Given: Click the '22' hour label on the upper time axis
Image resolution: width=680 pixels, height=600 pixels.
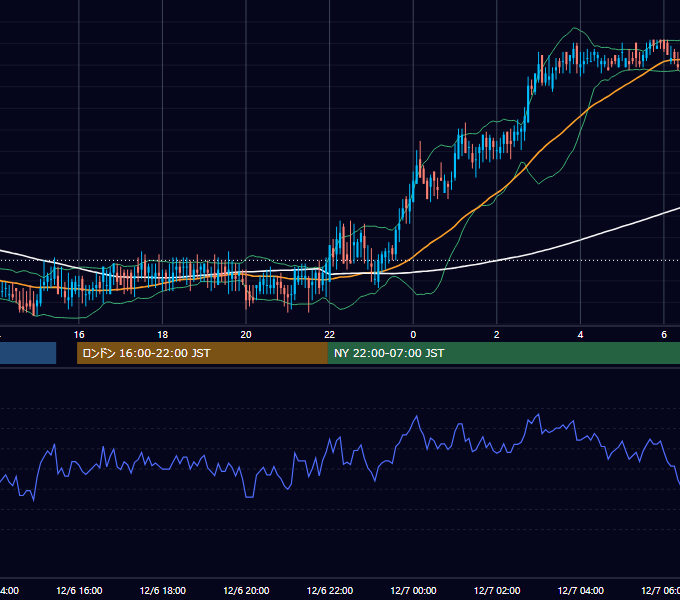Looking at the screenshot, I should click(x=330, y=335).
